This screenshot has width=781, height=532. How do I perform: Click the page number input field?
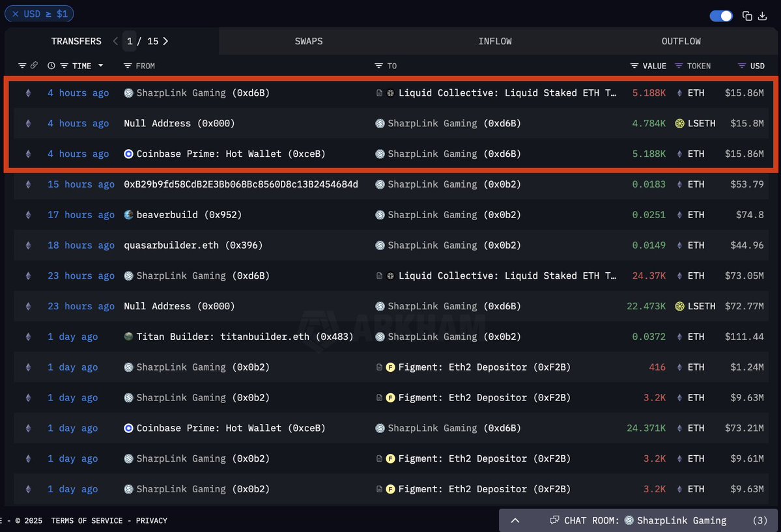(130, 41)
